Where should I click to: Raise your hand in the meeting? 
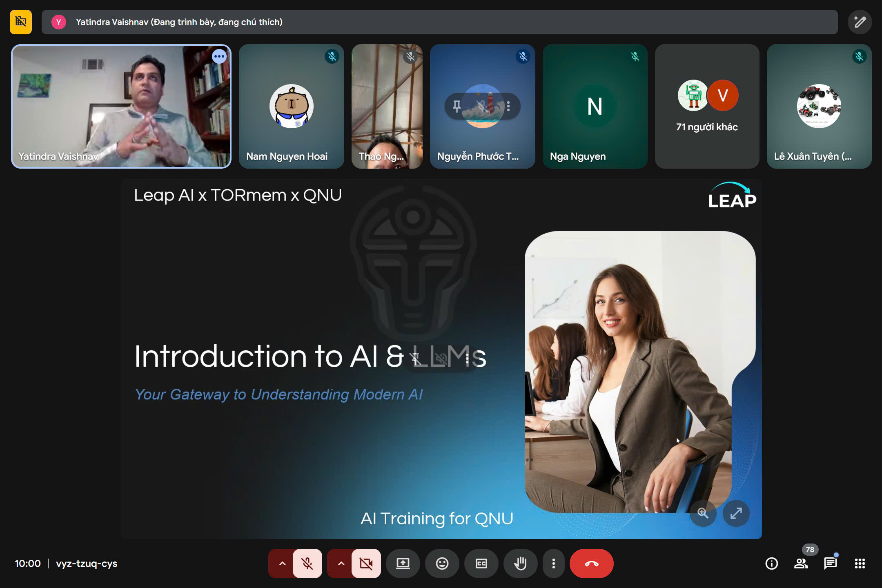[520, 563]
